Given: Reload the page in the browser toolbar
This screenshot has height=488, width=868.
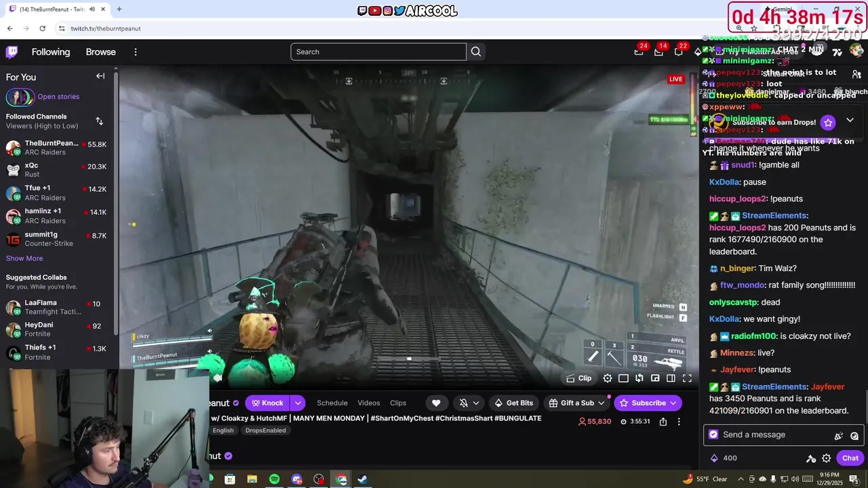Looking at the screenshot, I should point(42,28).
